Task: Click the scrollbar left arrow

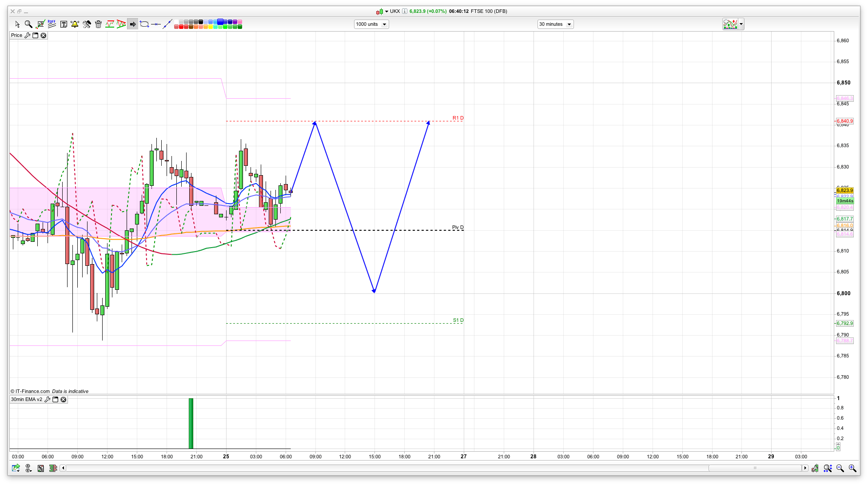Action: click(x=63, y=468)
